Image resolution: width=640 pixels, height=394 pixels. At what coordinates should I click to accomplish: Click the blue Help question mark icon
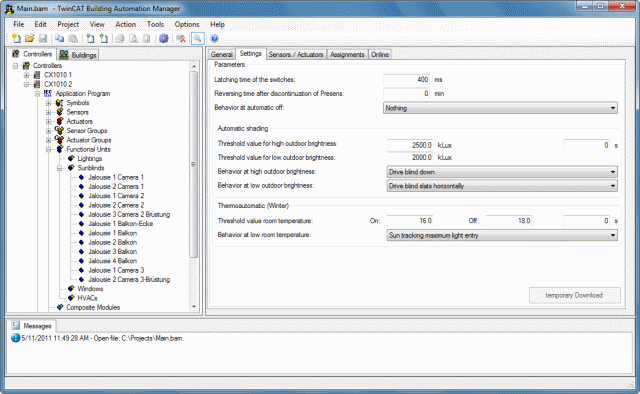tap(214, 38)
